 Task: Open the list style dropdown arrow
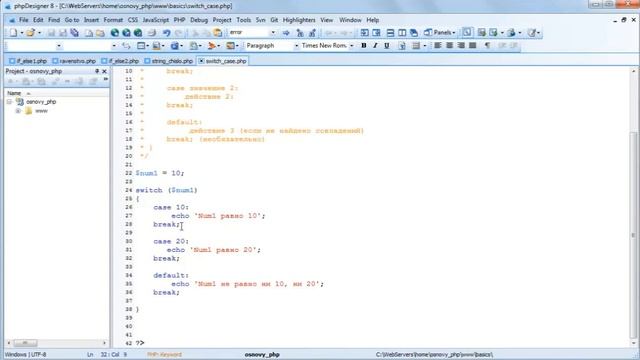(x=424, y=46)
